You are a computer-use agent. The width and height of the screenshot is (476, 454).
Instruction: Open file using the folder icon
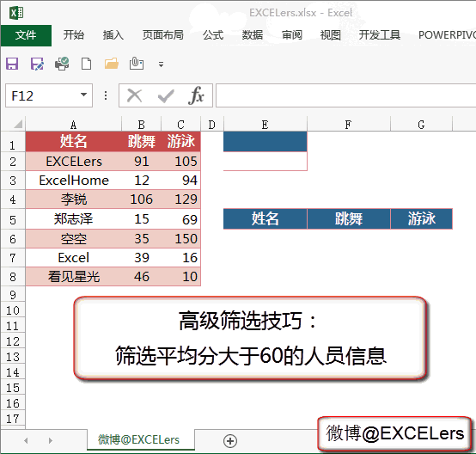coord(112,64)
